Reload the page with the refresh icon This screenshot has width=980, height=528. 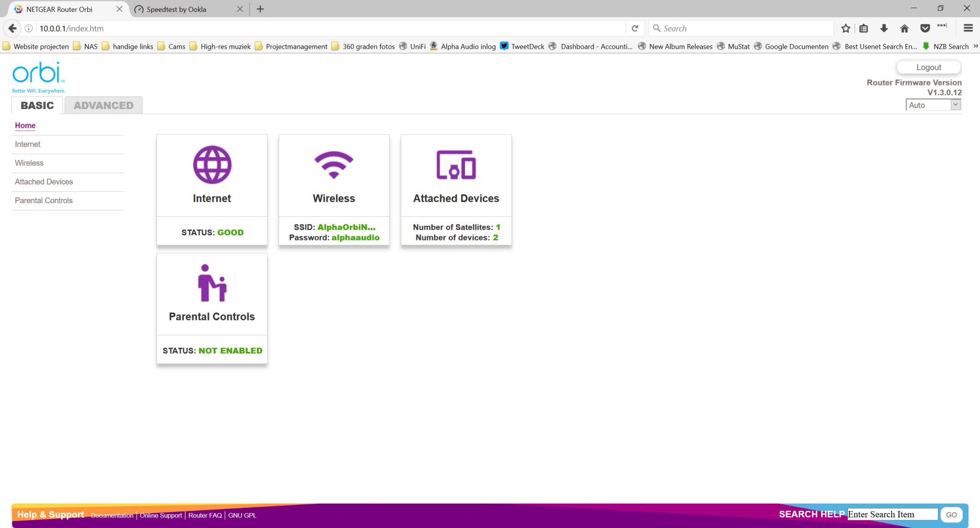635,28
